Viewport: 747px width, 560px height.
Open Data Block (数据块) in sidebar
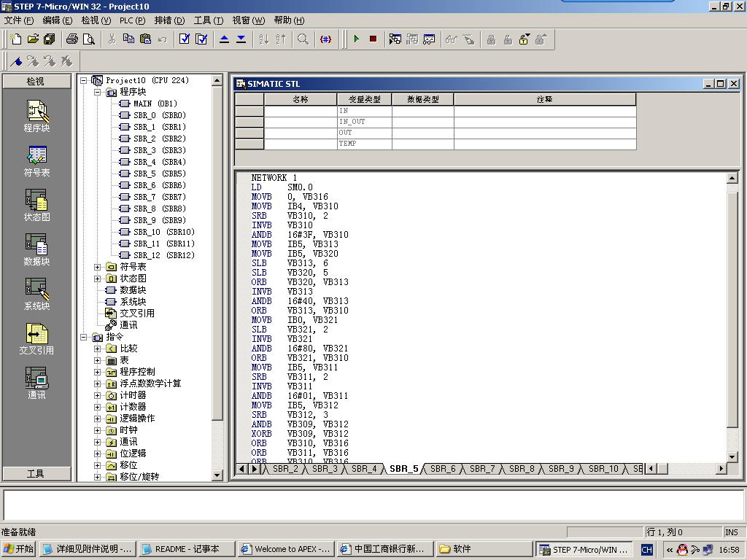click(x=36, y=249)
